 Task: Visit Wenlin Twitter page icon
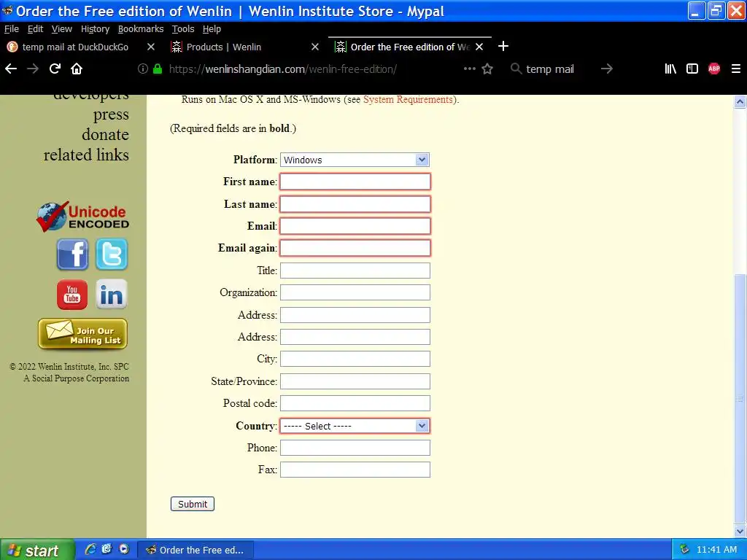(112, 254)
